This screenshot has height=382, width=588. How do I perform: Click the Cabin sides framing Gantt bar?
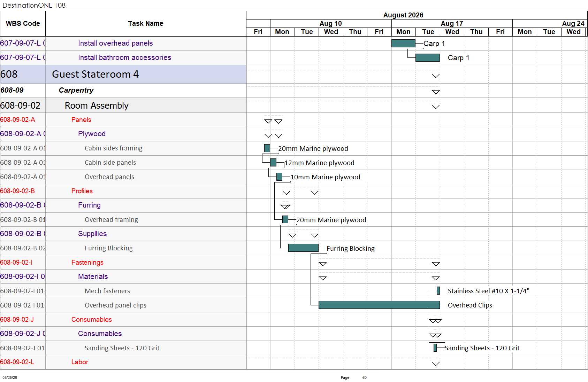pyautogui.click(x=267, y=148)
